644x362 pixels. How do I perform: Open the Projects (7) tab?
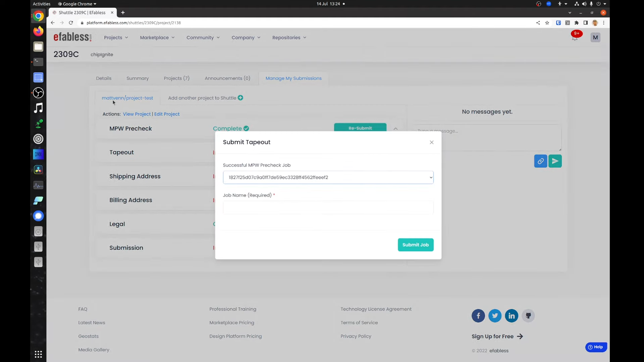[176, 78]
